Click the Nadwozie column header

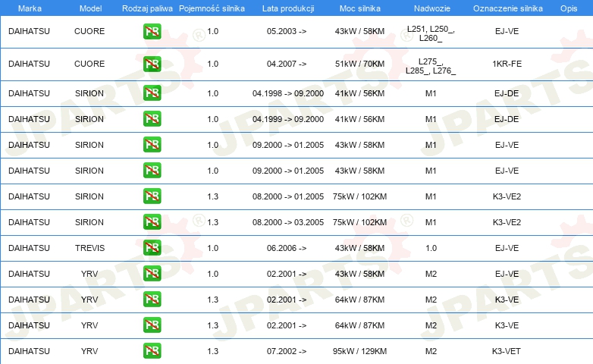coord(432,8)
